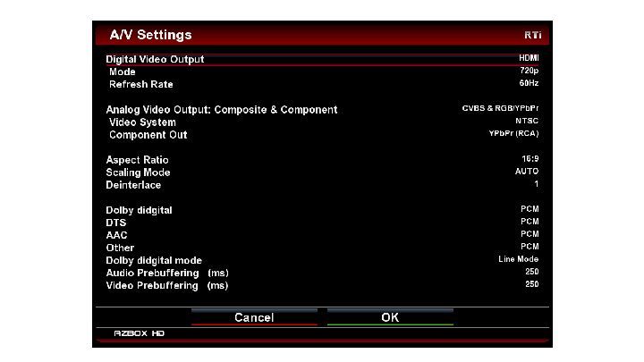The width and height of the screenshot is (644, 362).
Task: Select the Component Out setting
Action: pyautogui.click(x=148, y=135)
